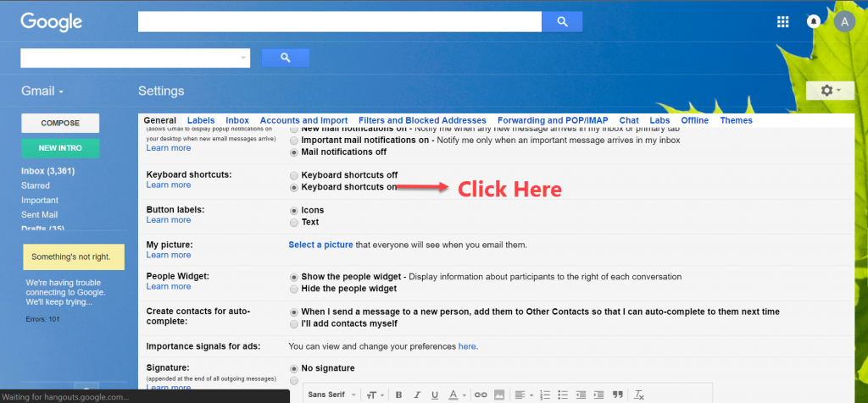Choose Text for button labels
The height and width of the screenshot is (403, 868).
(x=294, y=222)
